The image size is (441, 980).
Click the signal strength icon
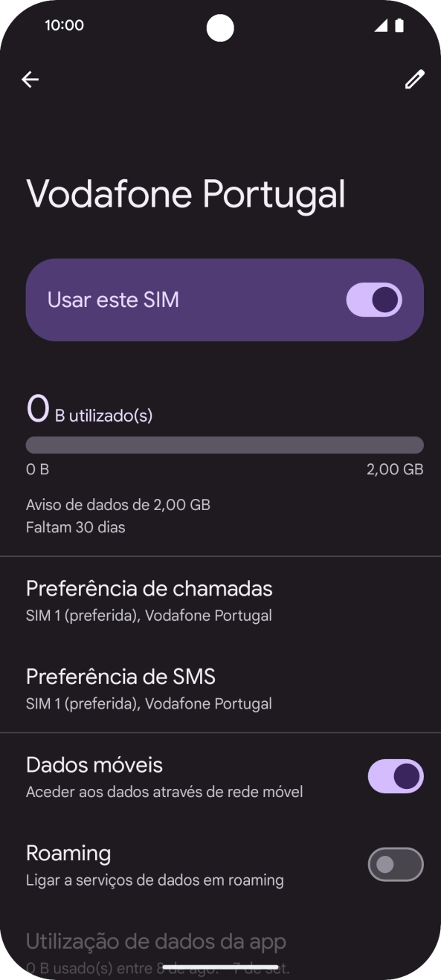tap(380, 25)
